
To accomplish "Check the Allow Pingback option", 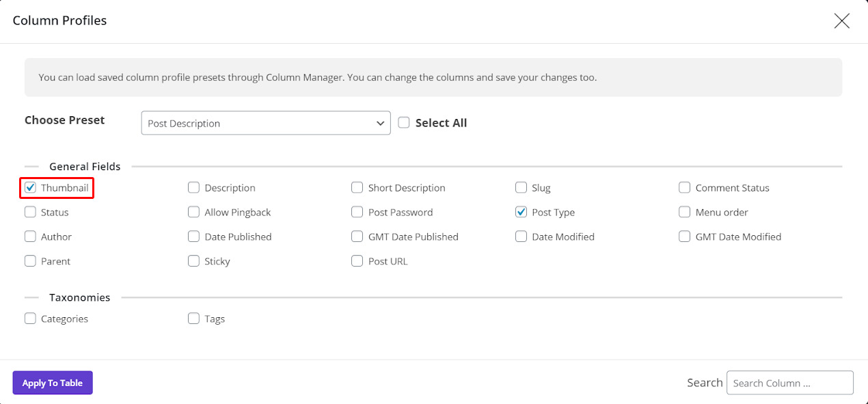I will click(193, 212).
